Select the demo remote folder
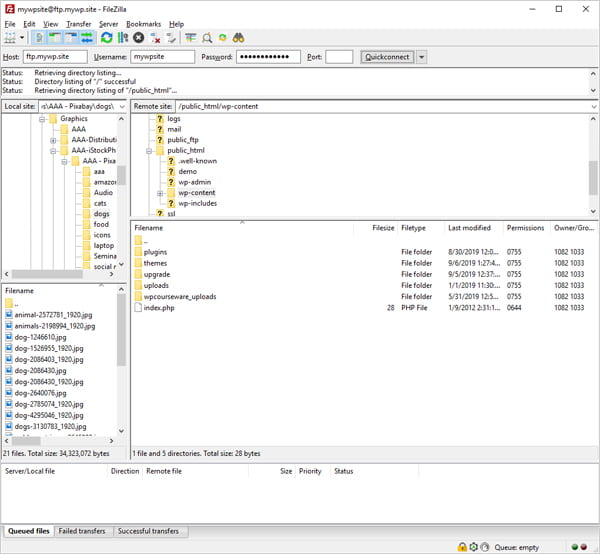The height and width of the screenshot is (554, 600). click(x=188, y=171)
